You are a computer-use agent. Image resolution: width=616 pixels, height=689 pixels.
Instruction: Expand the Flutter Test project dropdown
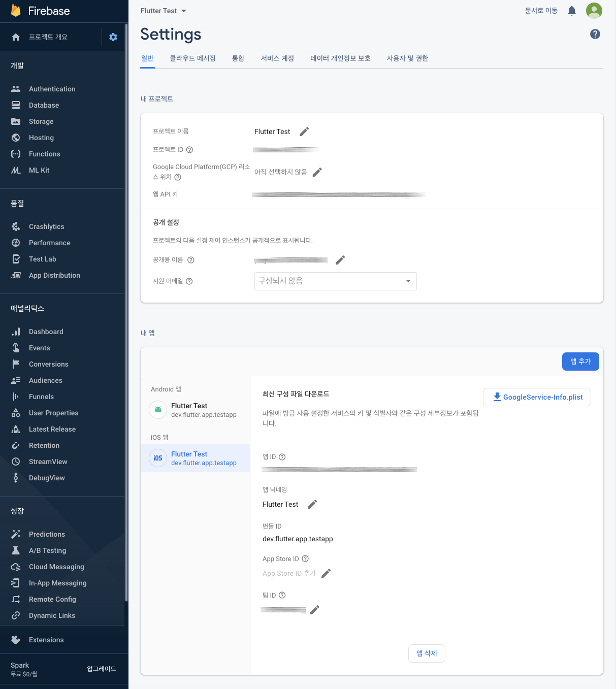(164, 11)
